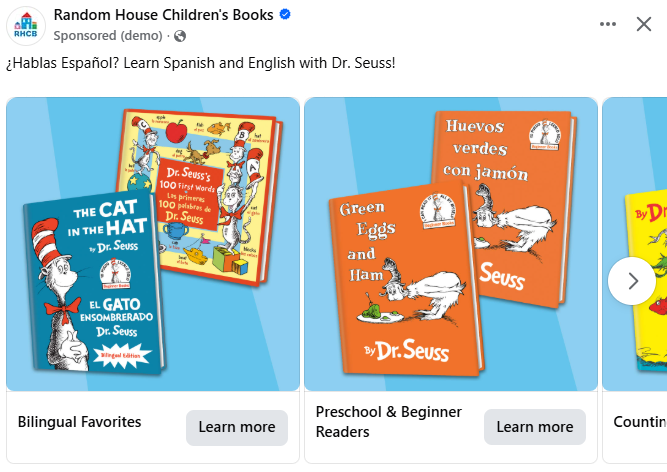Advance carousel with the right chevron arrow
The height and width of the screenshot is (472, 667).
[632, 281]
